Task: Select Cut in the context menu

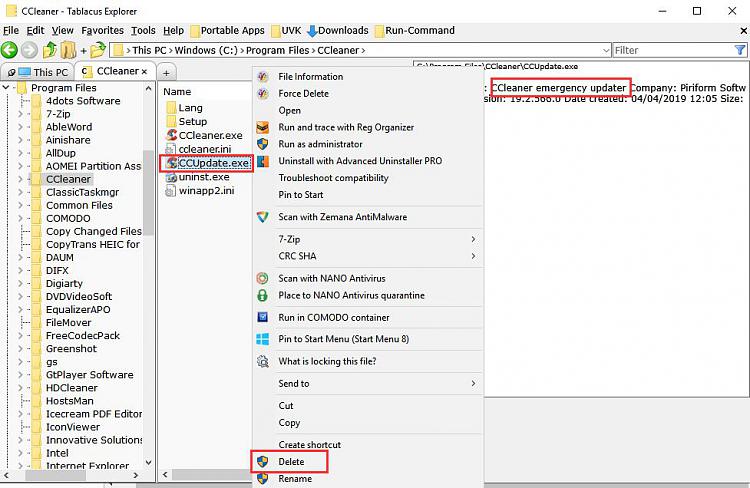Action: tap(286, 406)
